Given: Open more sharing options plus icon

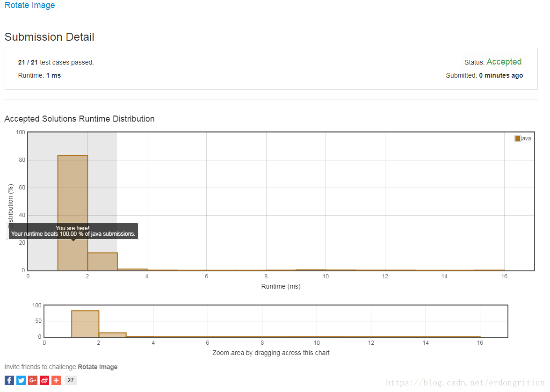Looking at the screenshot, I should (56, 380).
